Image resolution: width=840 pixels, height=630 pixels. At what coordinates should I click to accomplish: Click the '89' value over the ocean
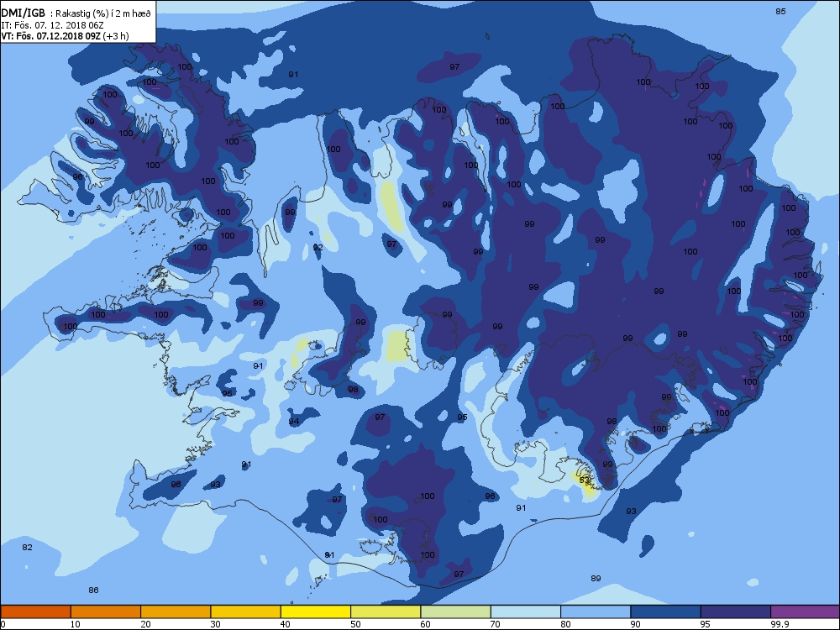[596, 578]
